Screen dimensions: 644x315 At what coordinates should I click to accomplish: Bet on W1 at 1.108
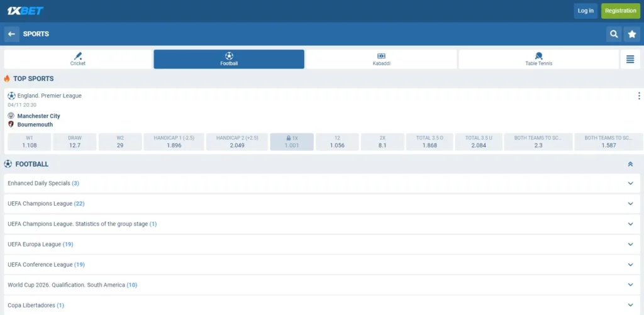click(x=30, y=141)
